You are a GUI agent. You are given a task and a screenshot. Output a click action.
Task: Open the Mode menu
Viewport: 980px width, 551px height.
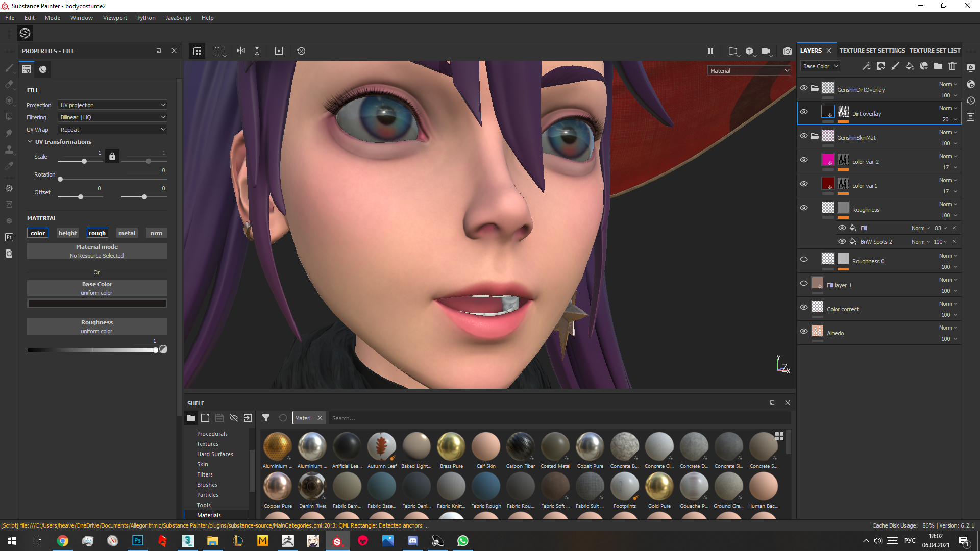(53, 18)
